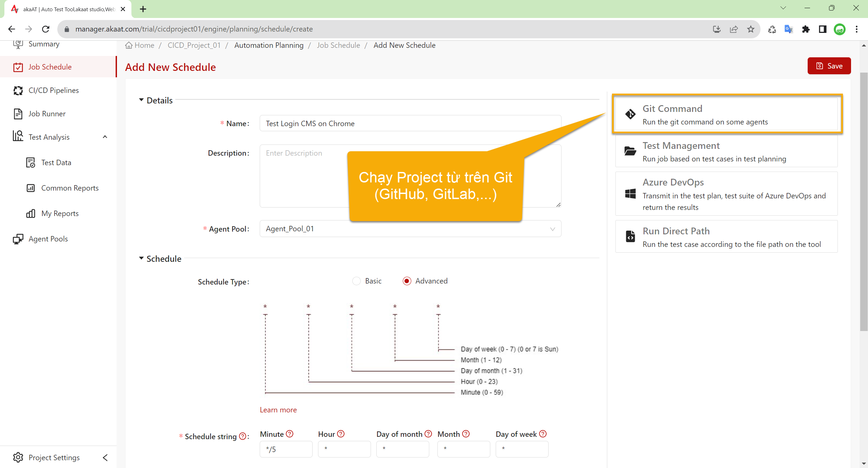Open CI/CD Pipelines from sidebar
This screenshot has width=868, height=468.
click(x=53, y=90)
